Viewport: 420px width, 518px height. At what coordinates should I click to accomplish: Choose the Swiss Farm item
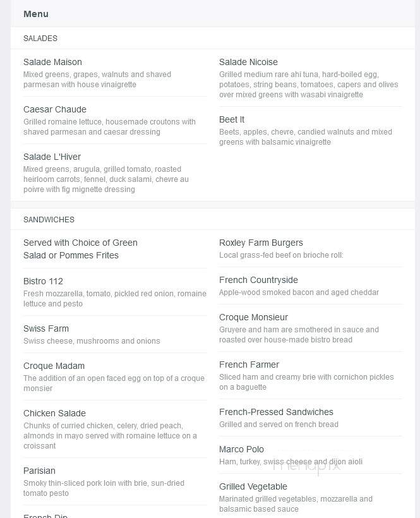[x=46, y=328]
